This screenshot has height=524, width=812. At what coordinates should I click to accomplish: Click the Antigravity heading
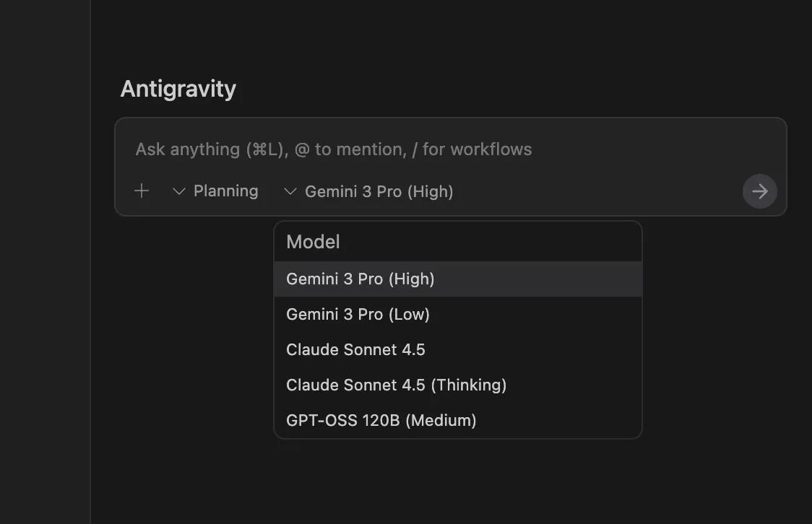pyautogui.click(x=178, y=89)
